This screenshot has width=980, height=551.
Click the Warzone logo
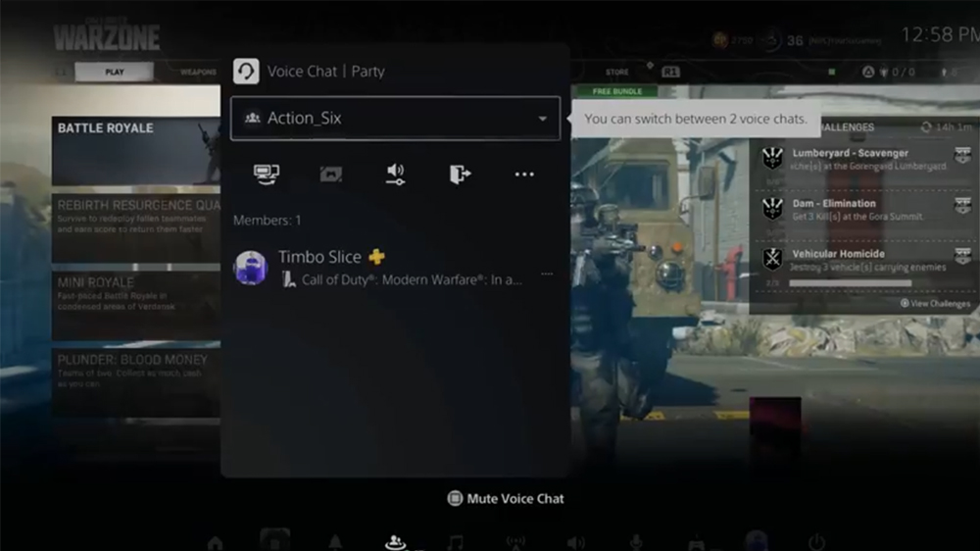(x=106, y=35)
